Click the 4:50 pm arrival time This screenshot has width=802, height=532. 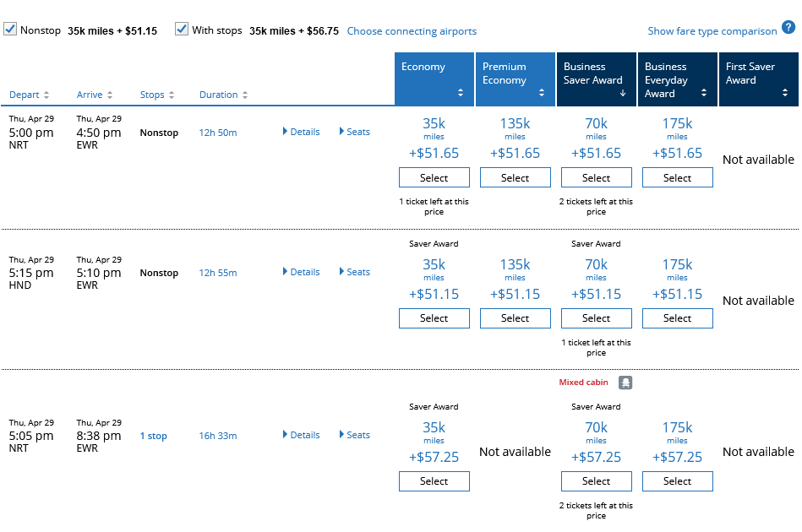(99, 133)
